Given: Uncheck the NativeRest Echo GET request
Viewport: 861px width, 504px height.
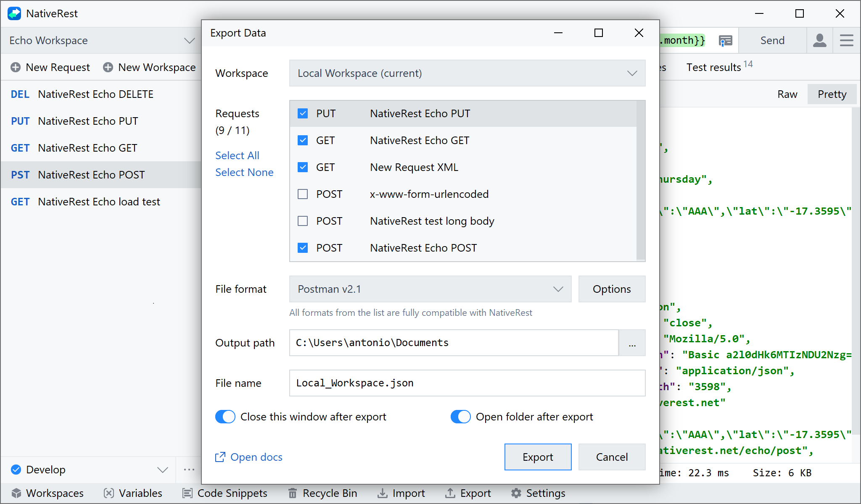Looking at the screenshot, I should (303, 140).
